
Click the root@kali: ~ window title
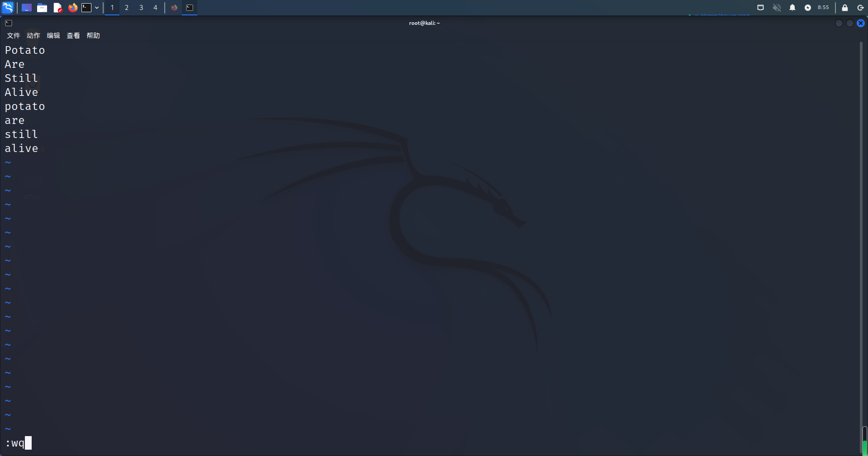point(424,23)
